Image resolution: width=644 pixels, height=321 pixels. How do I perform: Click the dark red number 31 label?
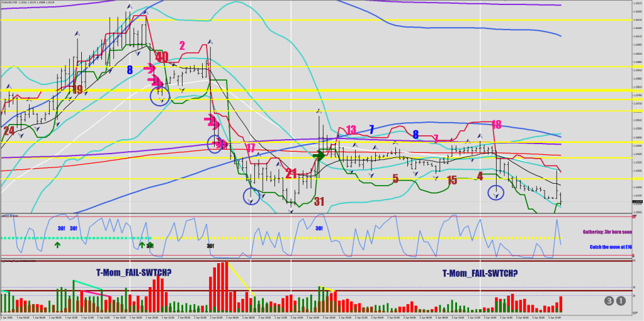319,201
